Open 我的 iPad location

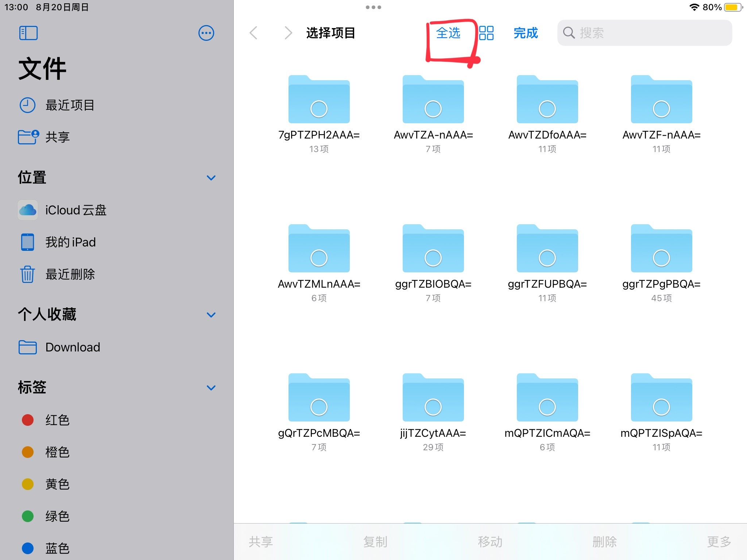tap(57, 242)
